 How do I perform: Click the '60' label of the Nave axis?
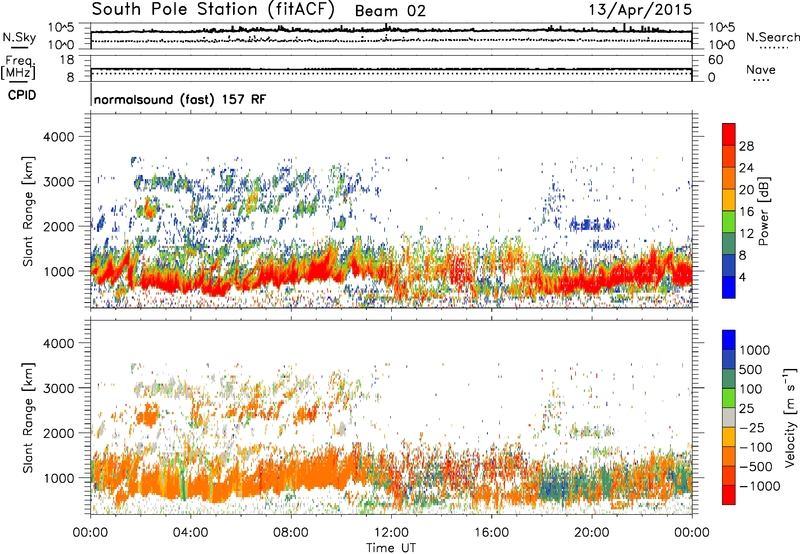pos(715,60)
